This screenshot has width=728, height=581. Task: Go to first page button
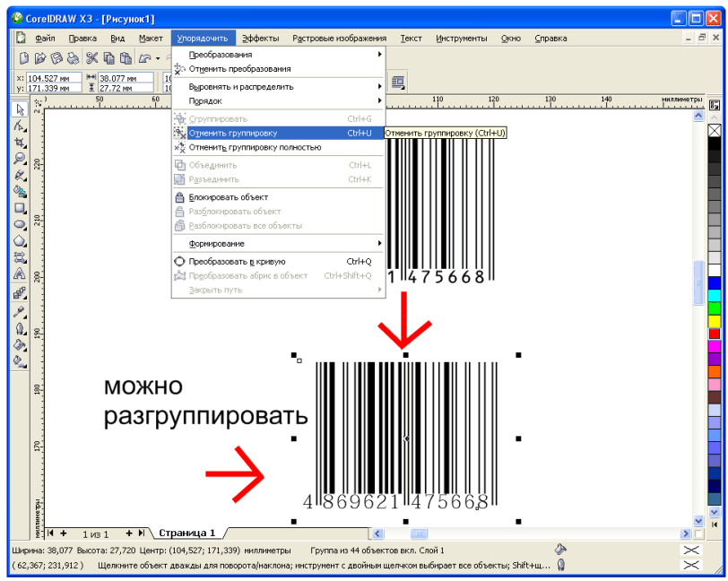[50, 533]
